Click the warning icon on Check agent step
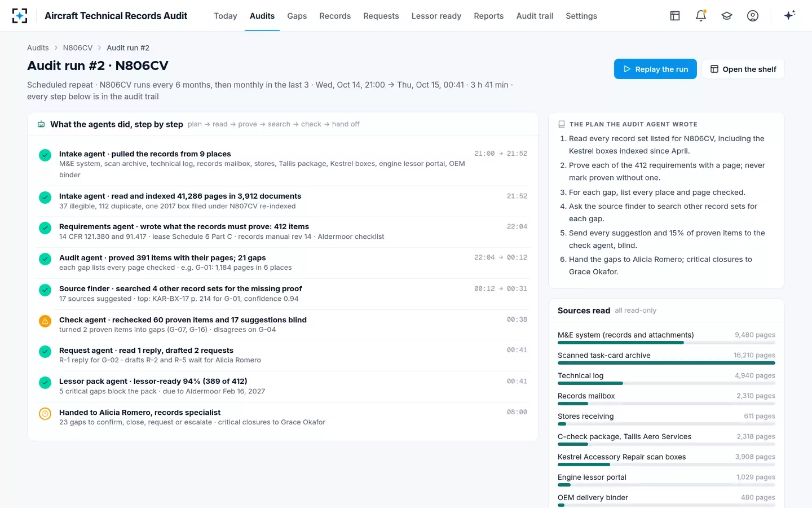This screenshot has width=812, height=508. (45, 321)
